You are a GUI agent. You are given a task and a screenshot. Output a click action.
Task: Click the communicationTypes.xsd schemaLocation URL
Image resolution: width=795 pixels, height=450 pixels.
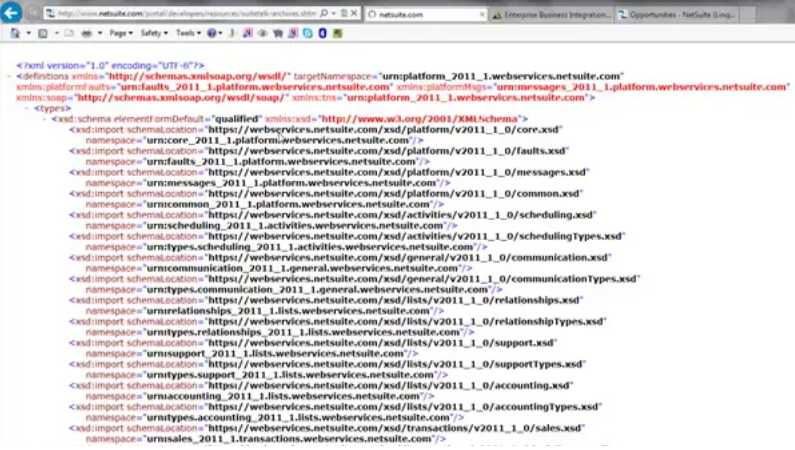[422, 279]
